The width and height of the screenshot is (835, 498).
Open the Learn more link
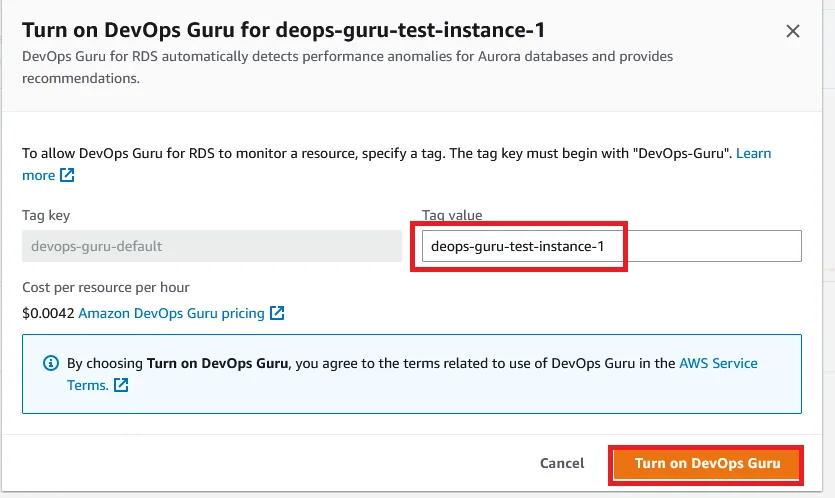click(753, 153)
